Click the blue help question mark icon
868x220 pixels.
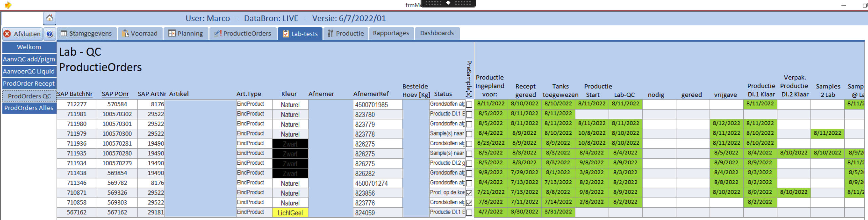(x=50, y=34)
